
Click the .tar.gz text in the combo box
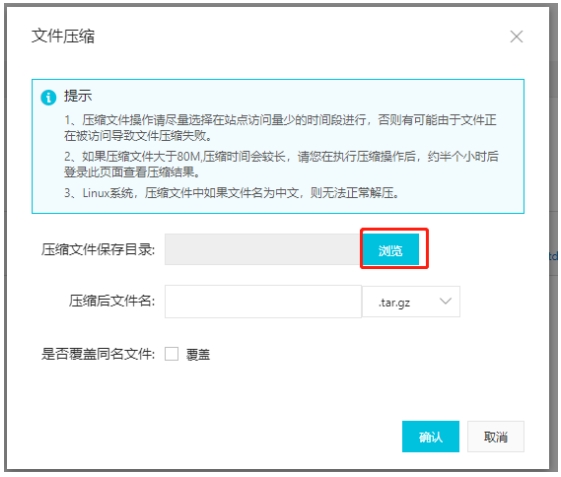click(x=394, y=303)
